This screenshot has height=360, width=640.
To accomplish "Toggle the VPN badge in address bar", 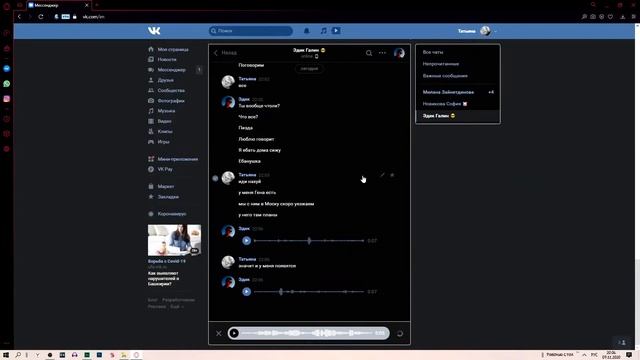I will (66, 17).
